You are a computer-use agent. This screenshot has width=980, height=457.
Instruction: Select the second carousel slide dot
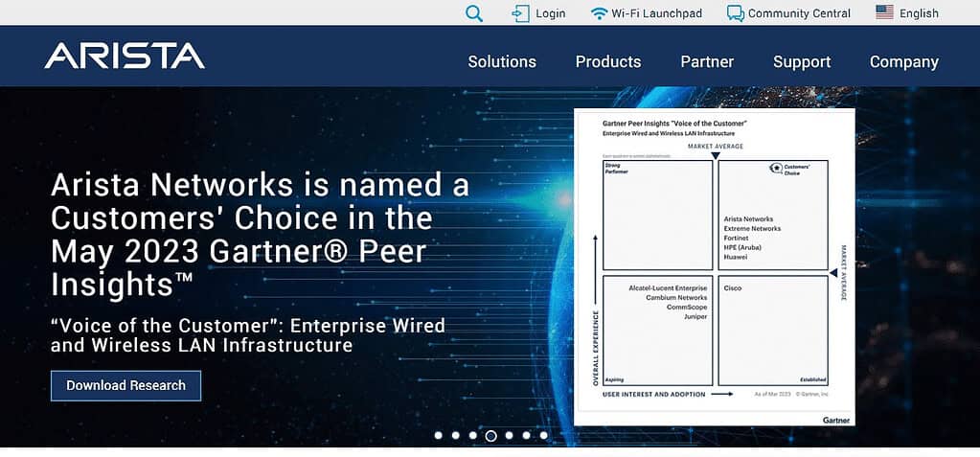(x=456, y=435)
